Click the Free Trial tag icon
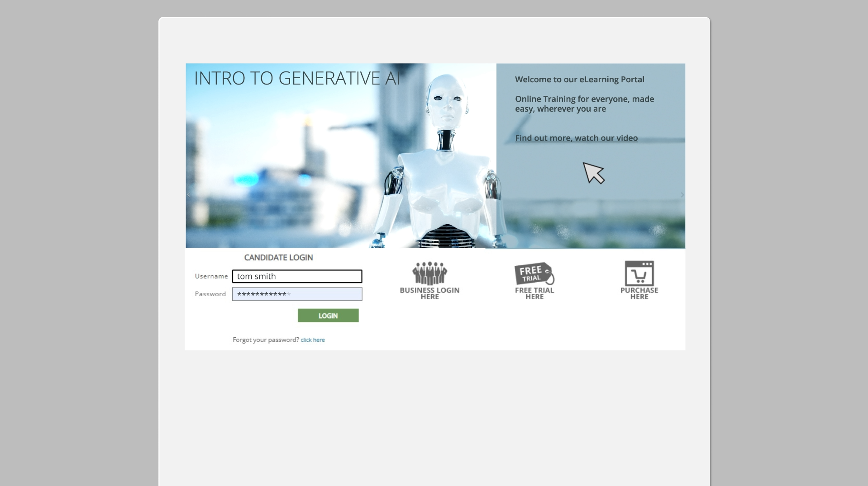Image resolution: width=868 pixels, height=486 pixels. 534,274
